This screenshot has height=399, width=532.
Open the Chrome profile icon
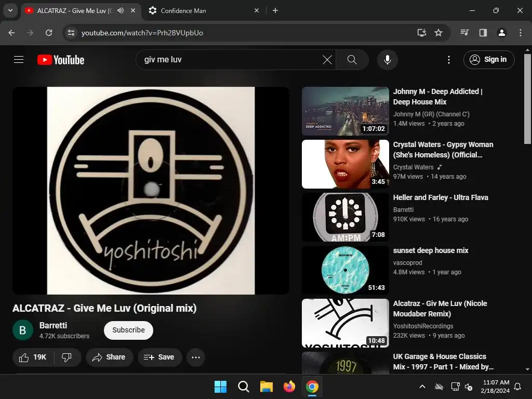(501, 33)
